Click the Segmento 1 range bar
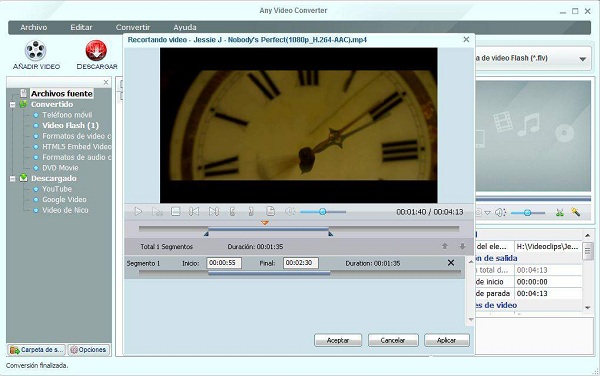 tap(269, 273)
